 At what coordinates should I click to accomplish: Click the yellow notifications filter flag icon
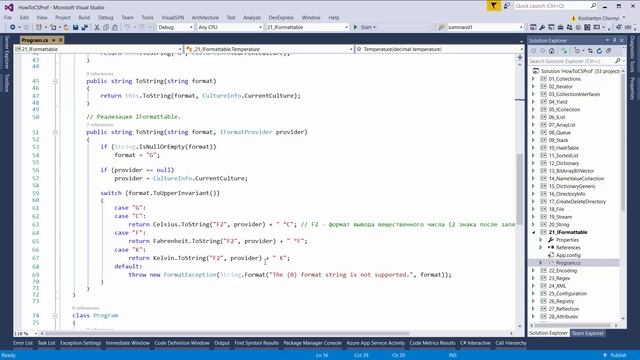point(493,6)
